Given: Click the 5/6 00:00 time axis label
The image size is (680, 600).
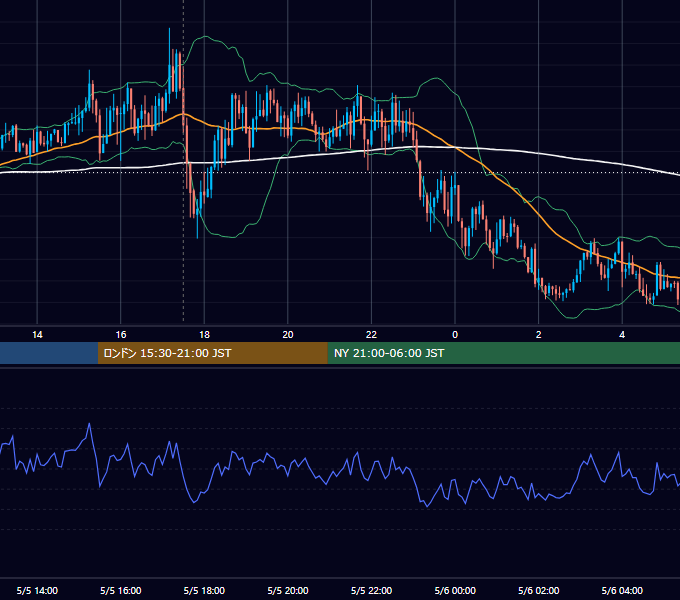Looking at the screenshot, I should (x=455, y=590).
